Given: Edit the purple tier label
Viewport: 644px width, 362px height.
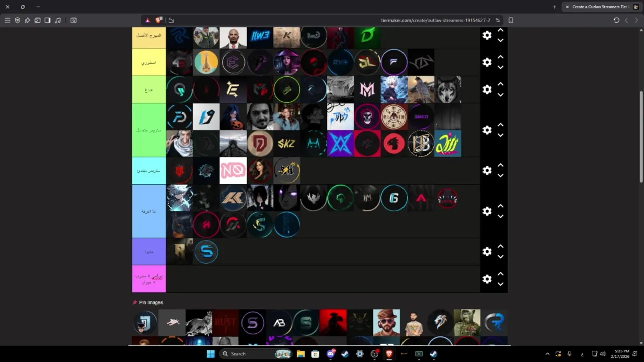Looking at the screenshot, I should [x=149, y=252].
